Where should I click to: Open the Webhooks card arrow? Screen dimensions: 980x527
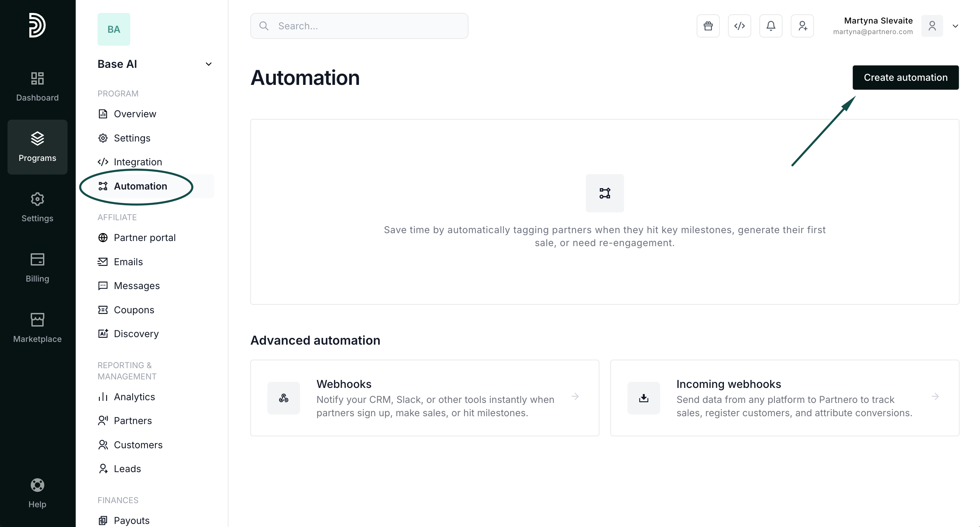point(575,396)
